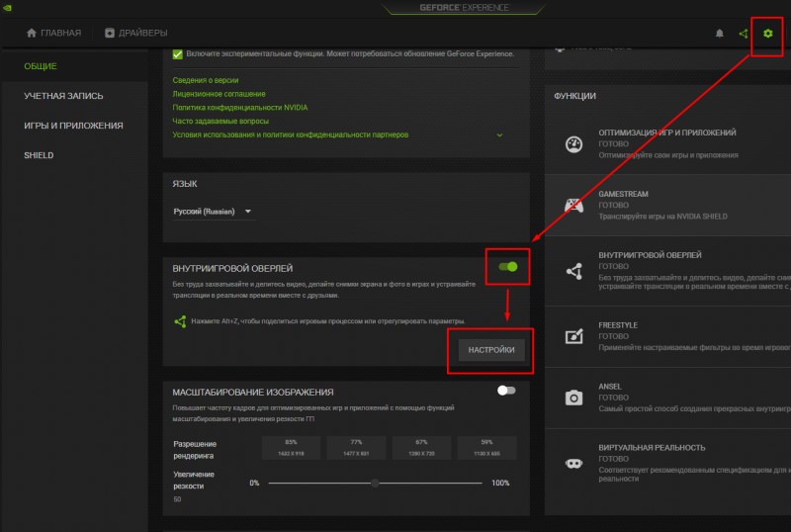This screenshot has width=791, height=532.
Task: Open the notifications bell
Action: (x=720, y=34)
